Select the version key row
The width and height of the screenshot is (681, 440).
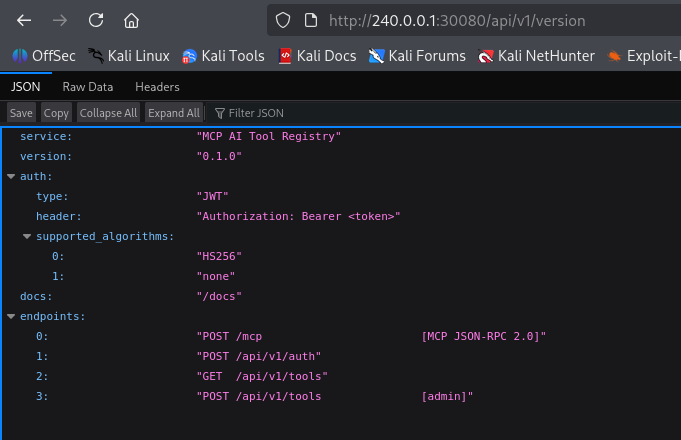(46, 156)
